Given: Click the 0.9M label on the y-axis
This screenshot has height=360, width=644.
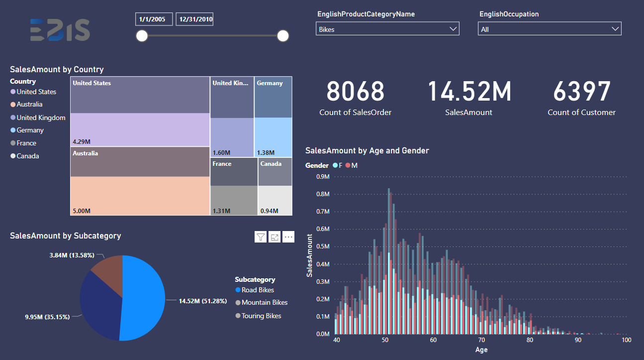Looking at the screenshot, I should 323,176.
